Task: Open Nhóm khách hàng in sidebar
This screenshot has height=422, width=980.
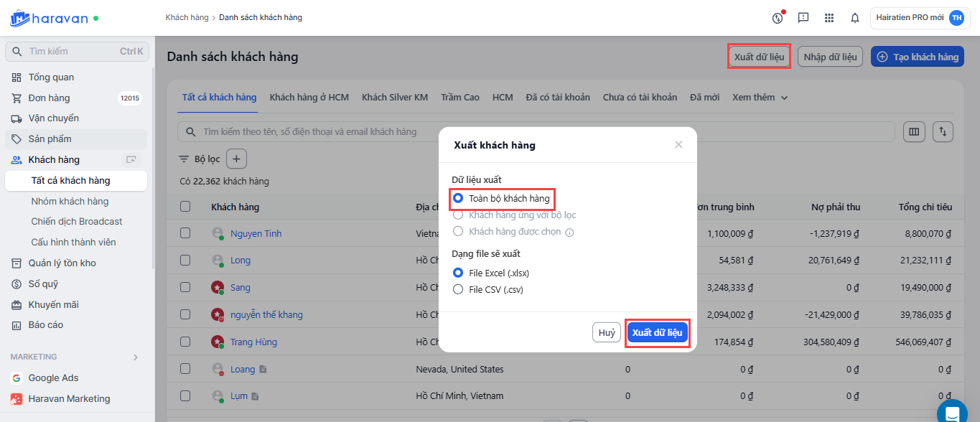Action: 70,202
